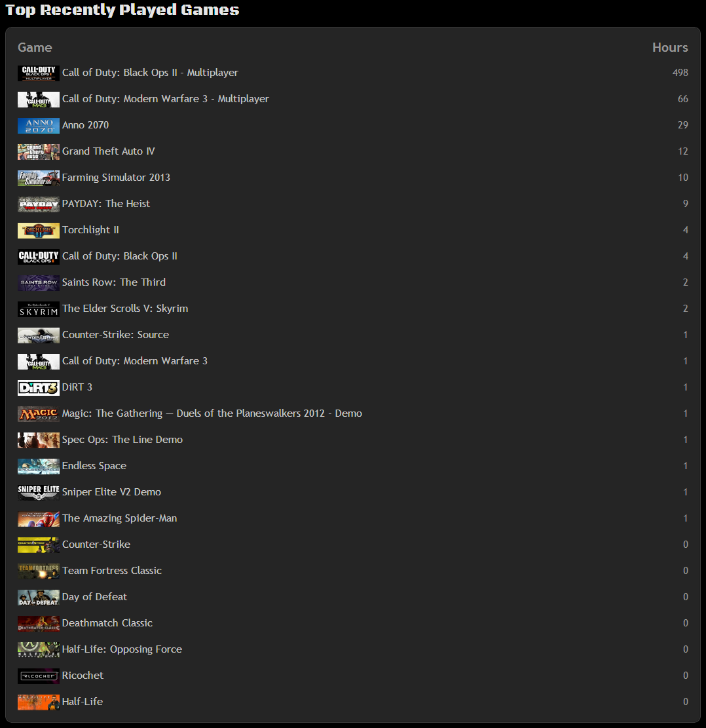Open the Ricochet title

pos(83,676)
